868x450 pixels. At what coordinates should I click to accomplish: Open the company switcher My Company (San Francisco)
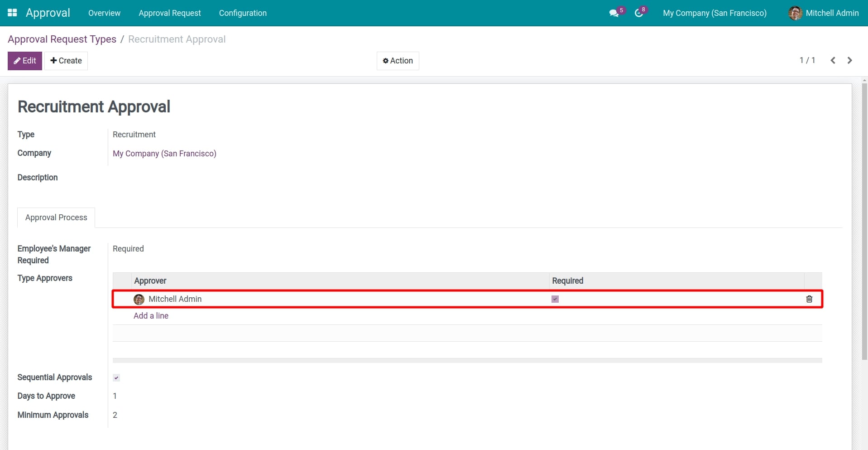tap(715, 13)
